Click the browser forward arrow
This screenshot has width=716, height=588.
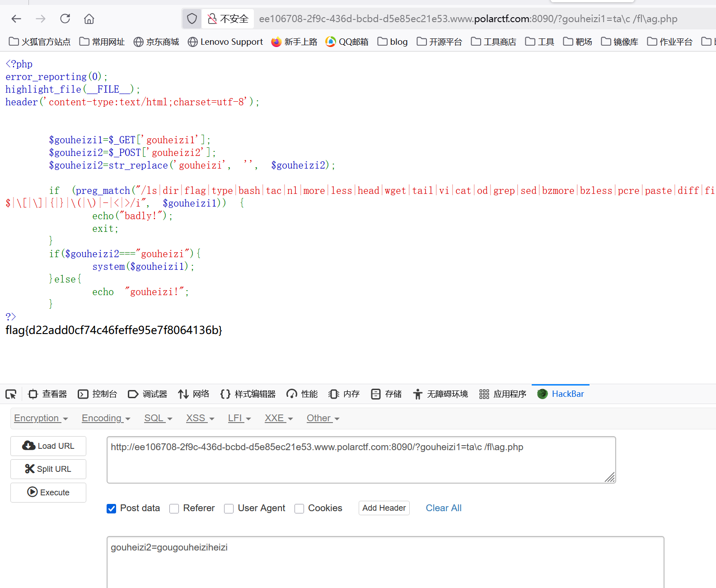[41, 19]
